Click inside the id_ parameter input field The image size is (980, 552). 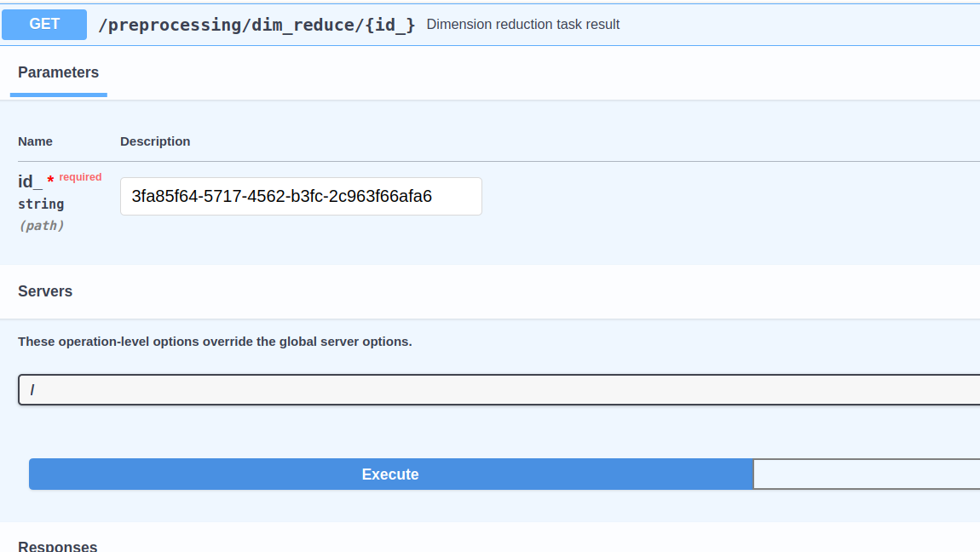(x=301, y=196)
